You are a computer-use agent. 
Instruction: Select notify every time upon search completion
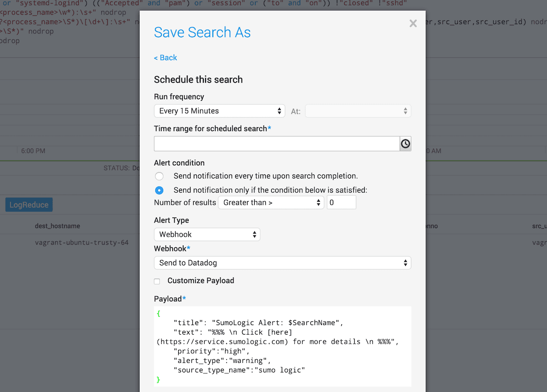(159, 176)
